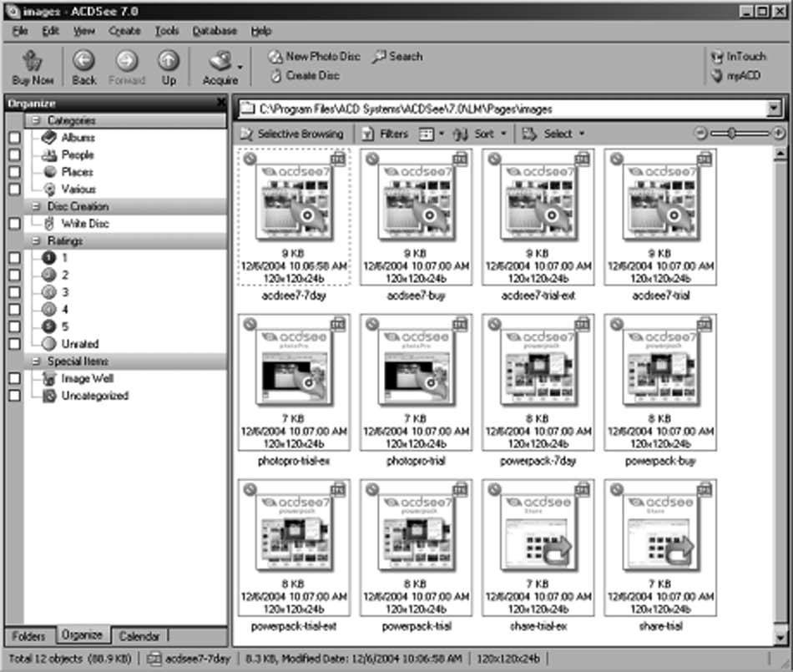The width and height of the screenshot is (793, 672).
Task: Open the folder path dropdown arrow
Action: [x=773, y=109]
